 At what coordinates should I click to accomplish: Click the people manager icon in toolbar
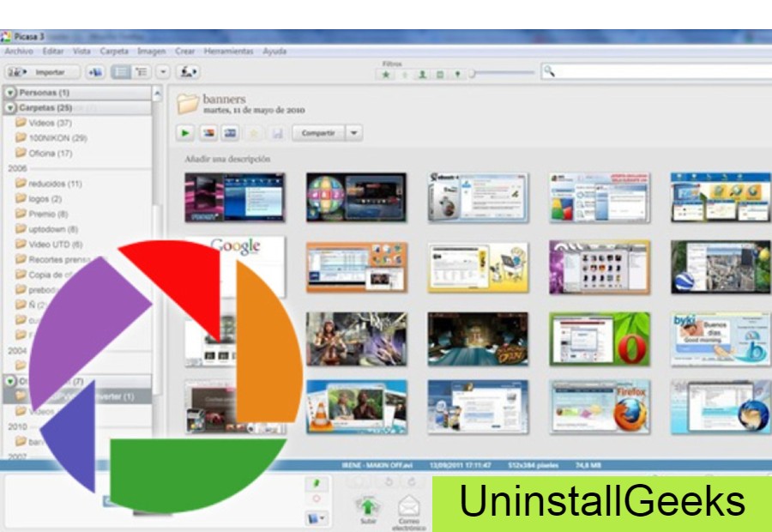tap(188, 72)
